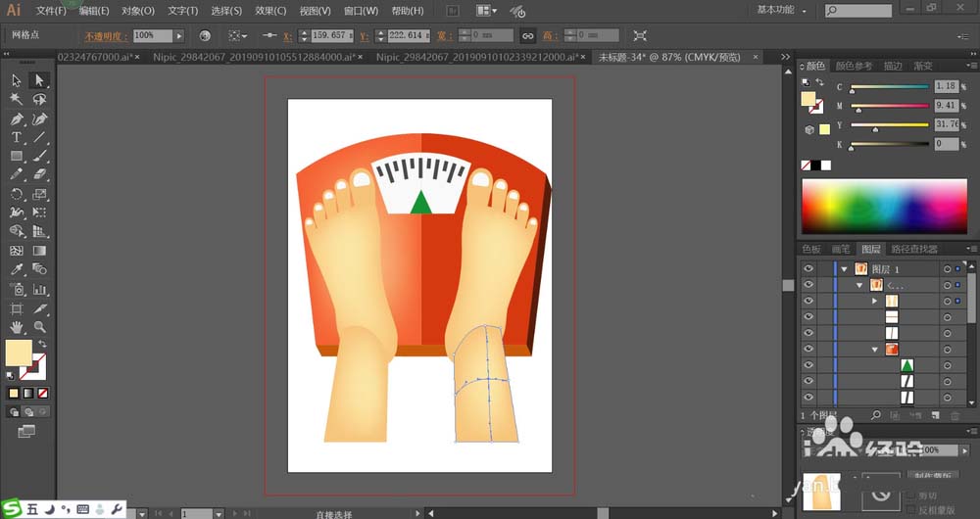Select the Magic Wand tool
Viewport: 980px width, 519px height.
(17, 99)
